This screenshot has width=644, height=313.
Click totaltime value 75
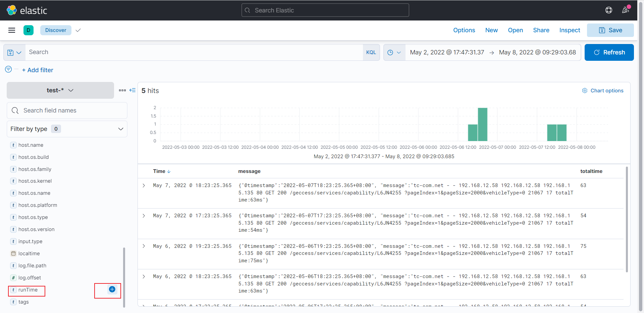(x=583, y=246)
